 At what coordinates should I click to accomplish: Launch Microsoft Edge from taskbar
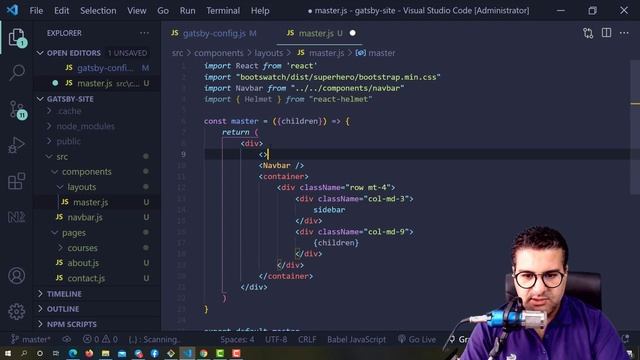73,353
